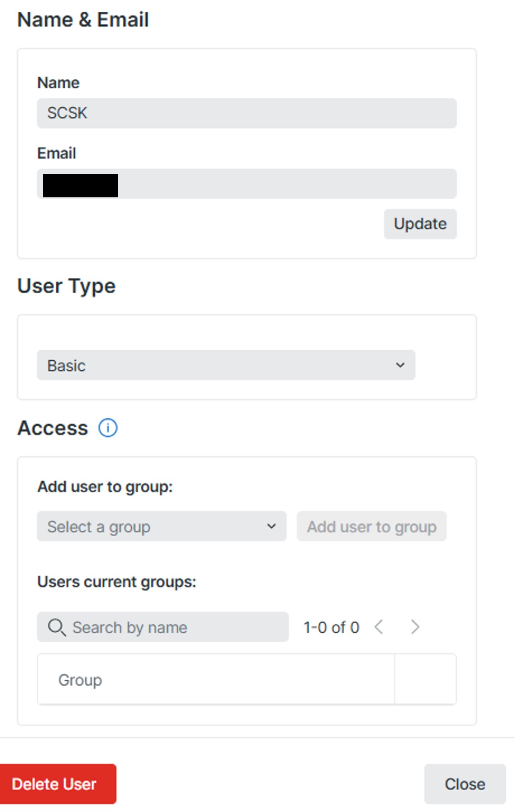Open the User Type Basic dropdown
Viewport: 514px width, 812px height.
tap(226, 365)
